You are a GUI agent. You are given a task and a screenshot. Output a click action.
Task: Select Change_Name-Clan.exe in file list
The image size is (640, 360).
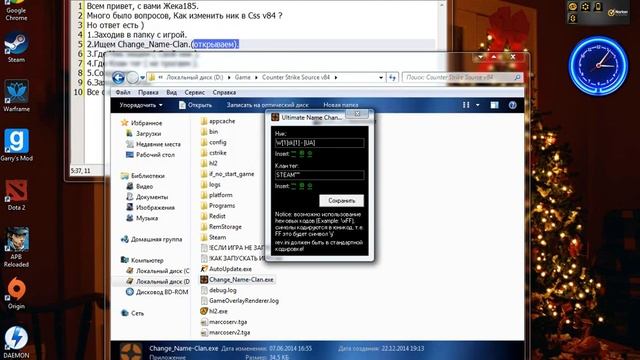pyautogui.click(x=237, y=280)
